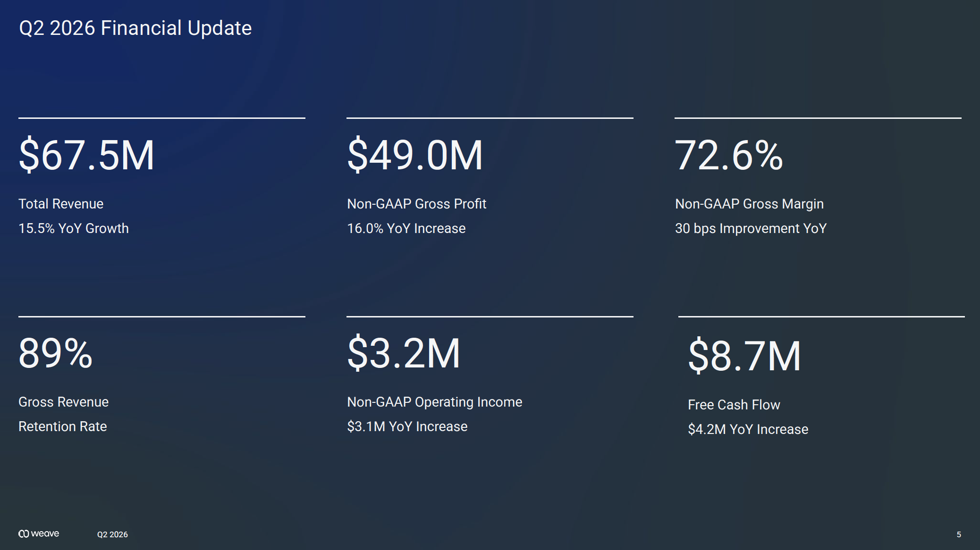980x550 pixels.
Task: Click the '15.5% YoY Growth' text
Action: [x=74, y=228]
